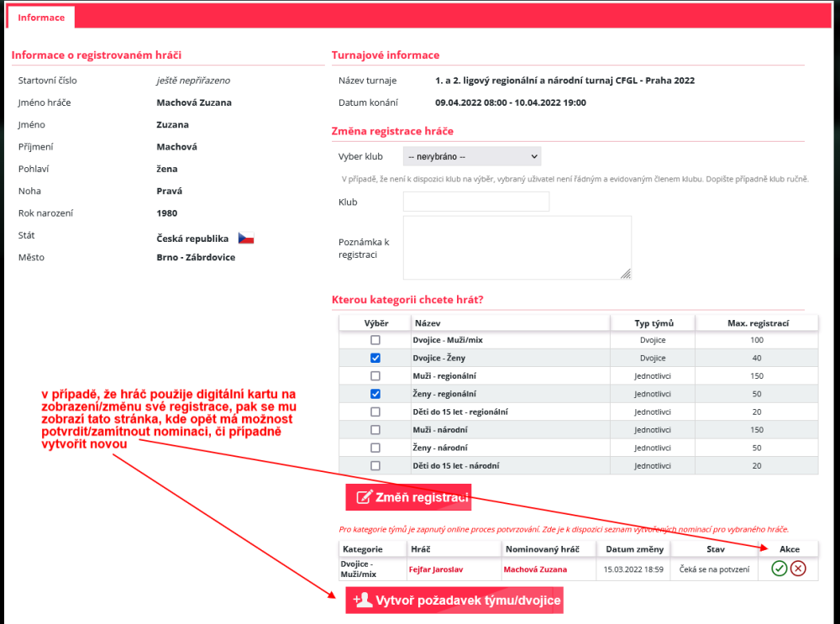This screenshot has height=624, width=840.
Task: Click the žena gender value
Action: [166, 169]
